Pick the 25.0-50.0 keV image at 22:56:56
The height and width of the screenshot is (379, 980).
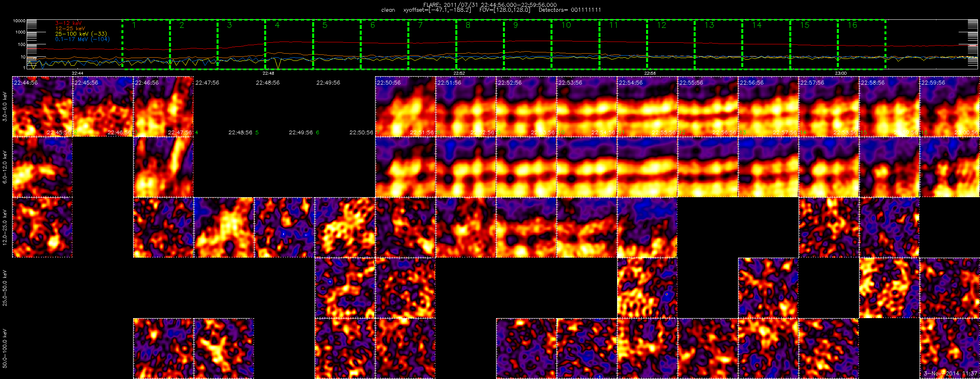tap(768, 288)
